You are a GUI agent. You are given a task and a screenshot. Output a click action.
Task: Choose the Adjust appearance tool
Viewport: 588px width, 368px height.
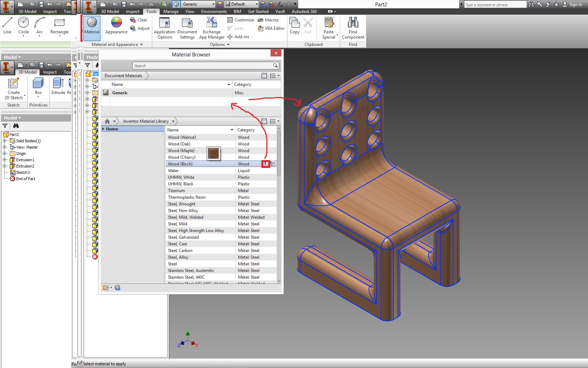click(140, 28)
